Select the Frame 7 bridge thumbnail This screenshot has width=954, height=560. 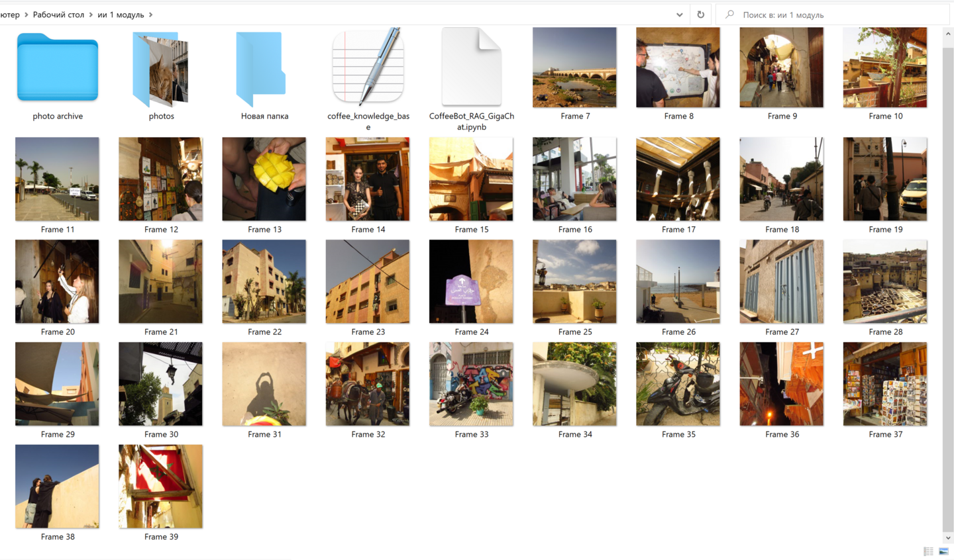coord(574,67)
